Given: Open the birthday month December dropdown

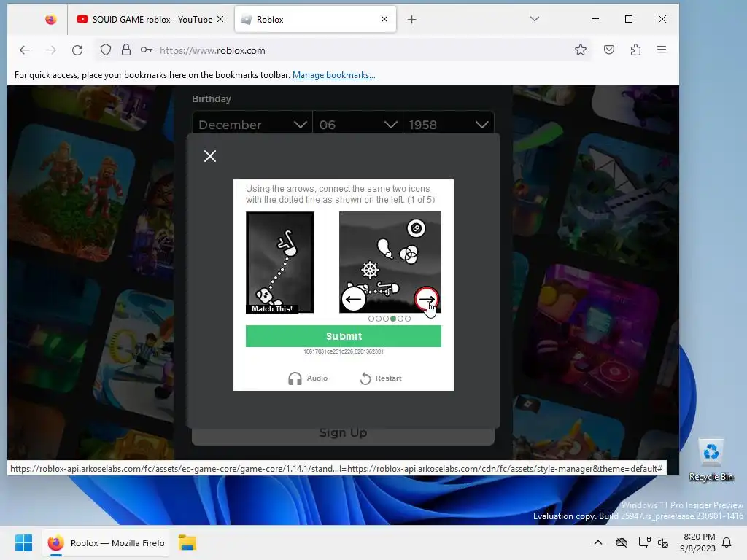Looking at the screenshot, I should (252, 125).
